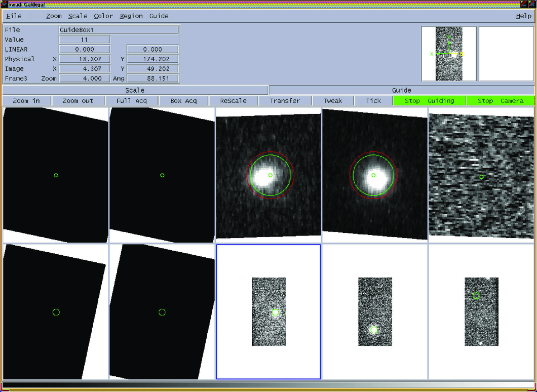Click the File name field showing GuideBox1
The height and width of the screenshot is (392, 537).
pos(119,30)
